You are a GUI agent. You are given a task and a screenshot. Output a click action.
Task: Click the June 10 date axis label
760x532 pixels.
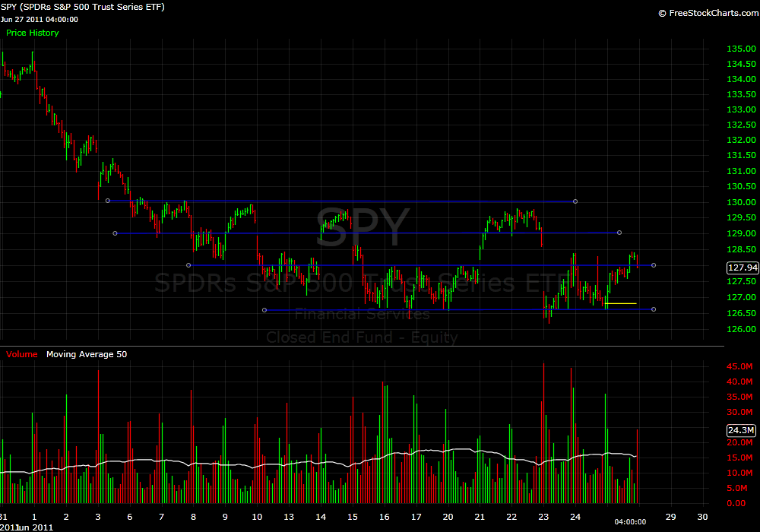pyautogui.click(x=257, y=517)
